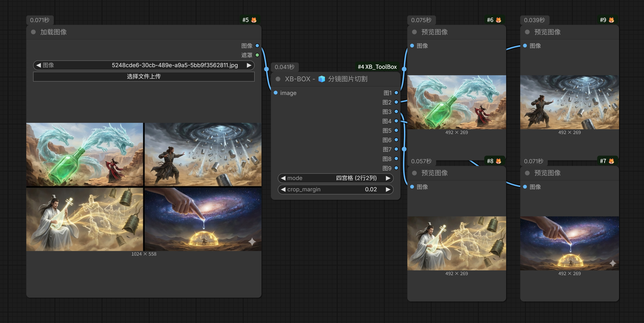Collapse the 加载图像 node via its dot
Viewport: 644px width, 323px height.
[33, 32]
